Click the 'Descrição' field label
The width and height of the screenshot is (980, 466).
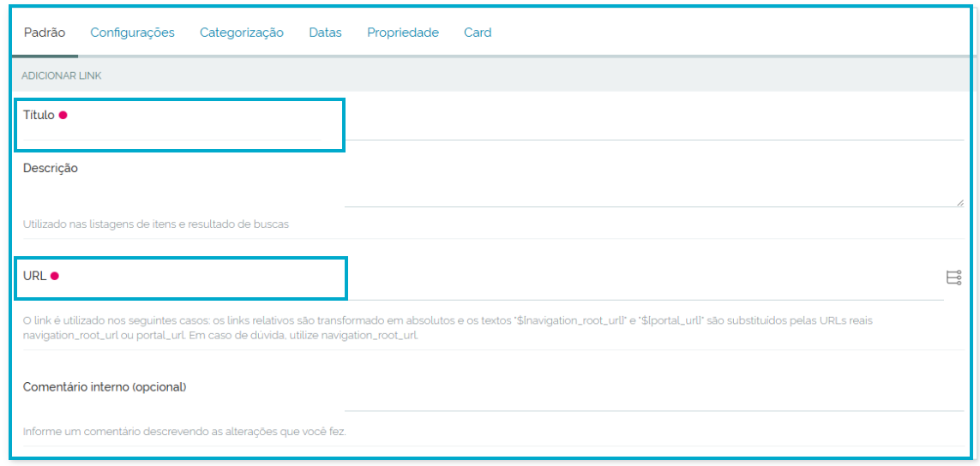51,168
